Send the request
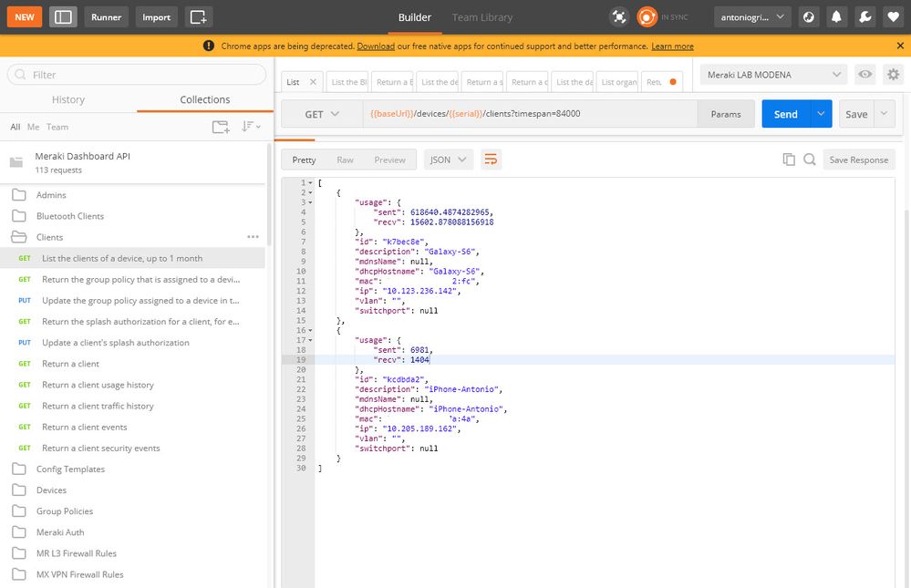This screenshot has height=588, width=911. (785, 115)
